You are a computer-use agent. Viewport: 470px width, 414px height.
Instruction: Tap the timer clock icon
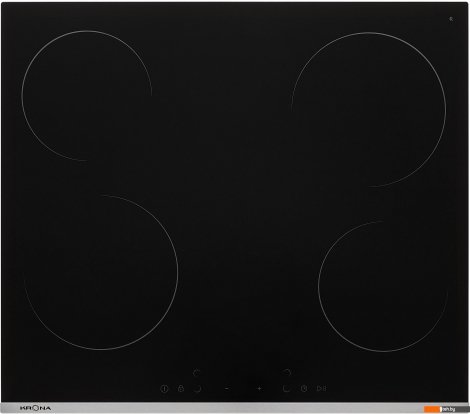304,388
